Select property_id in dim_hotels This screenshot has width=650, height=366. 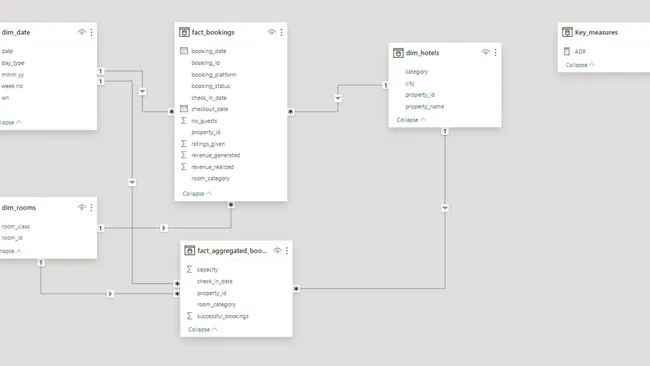tap(420, 95)
